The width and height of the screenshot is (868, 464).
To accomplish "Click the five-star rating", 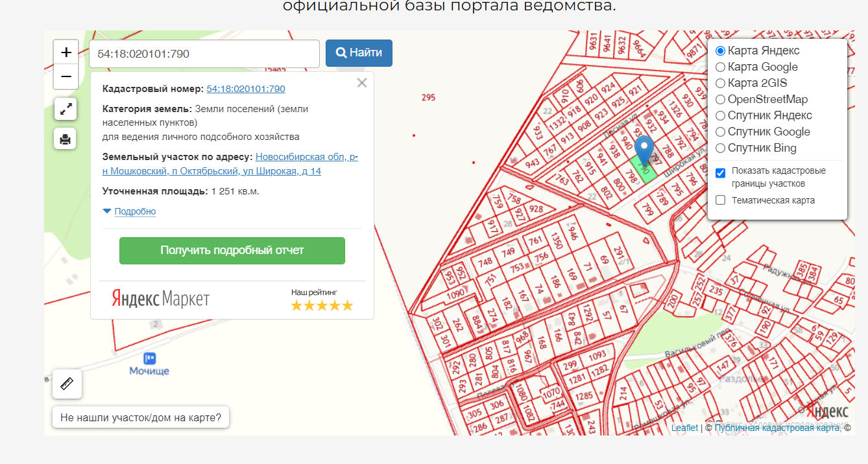I will click(322, 305).
